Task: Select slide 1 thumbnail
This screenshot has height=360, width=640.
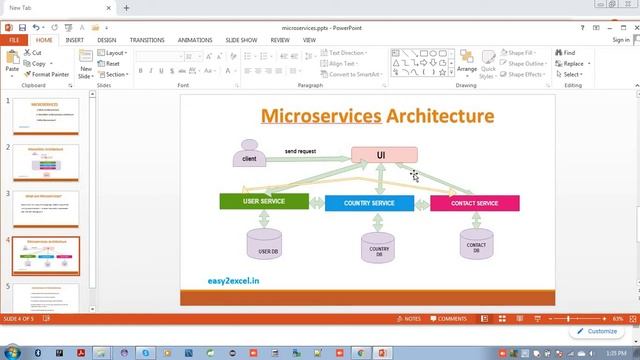Action: point(46,116)
